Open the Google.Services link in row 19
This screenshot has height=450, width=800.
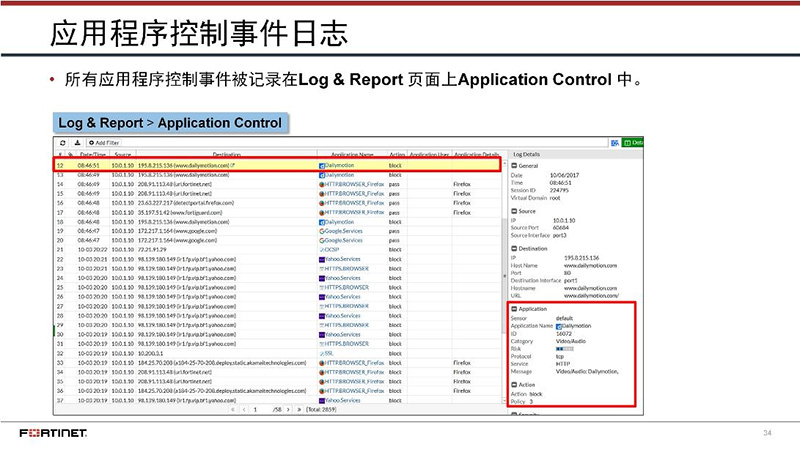click(343, 231)
